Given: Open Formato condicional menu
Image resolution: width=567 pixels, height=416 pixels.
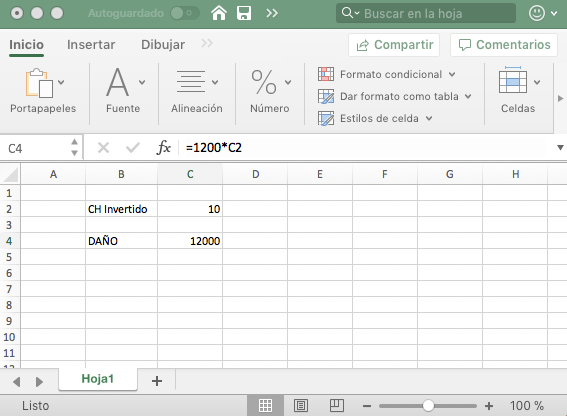Looking at the screenshot, I should (387, 74).
